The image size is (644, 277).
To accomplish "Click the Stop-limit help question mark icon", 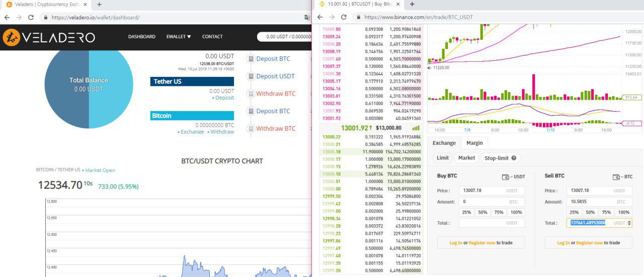I will pos(514,158).
